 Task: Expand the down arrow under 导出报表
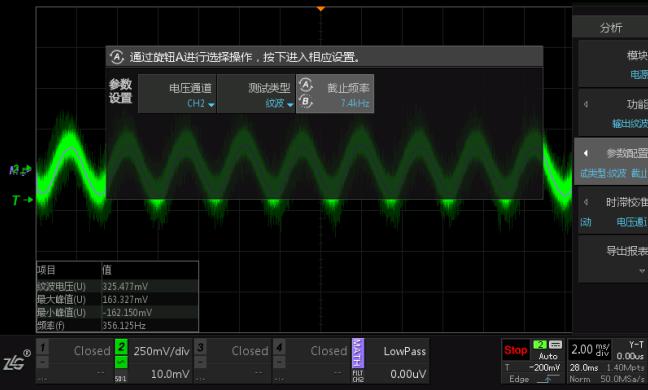pos(642,271)
